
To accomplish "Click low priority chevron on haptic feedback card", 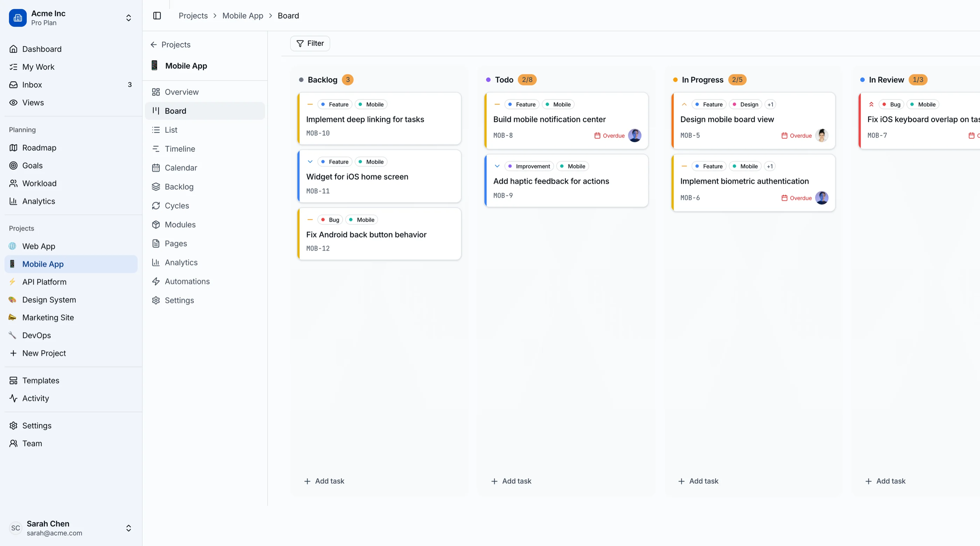I will 497,166.
